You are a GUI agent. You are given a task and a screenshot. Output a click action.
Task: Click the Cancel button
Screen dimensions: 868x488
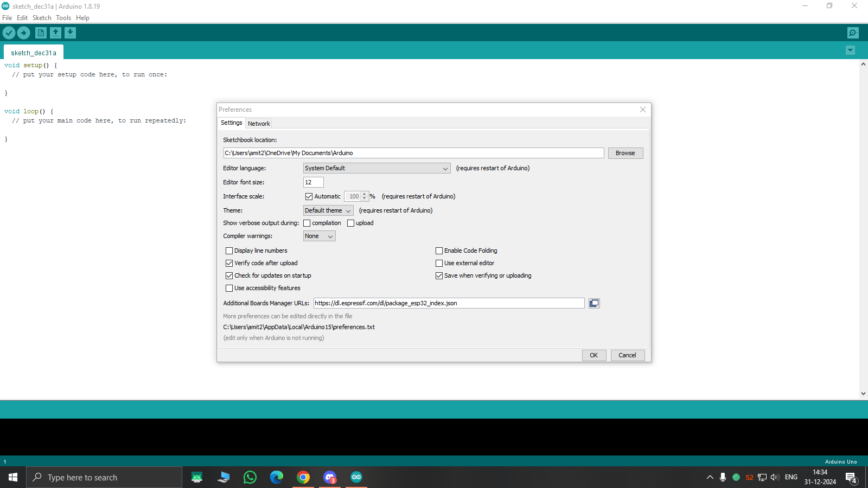coord(628,355)
